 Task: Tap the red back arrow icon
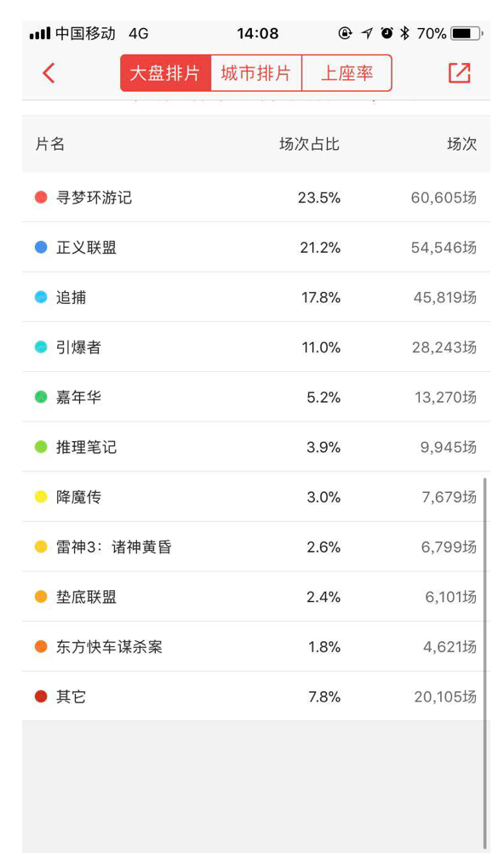pyautogui.click(x=49, y=73)
